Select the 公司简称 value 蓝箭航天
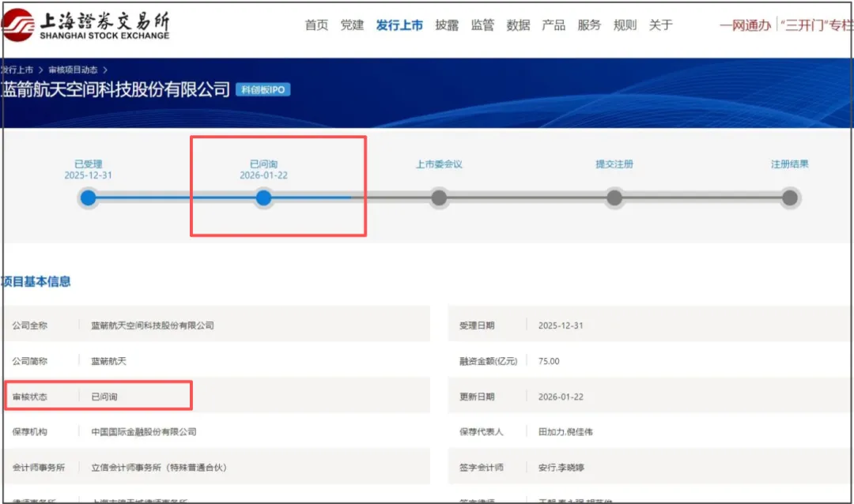The width and height of the screenshot is (854, 504). [x=108, y=361]
